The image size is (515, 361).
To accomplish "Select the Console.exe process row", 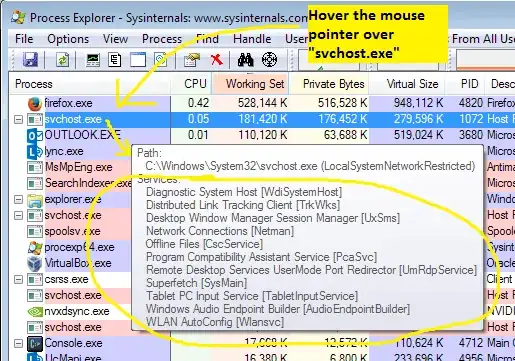I will point(262,343).
